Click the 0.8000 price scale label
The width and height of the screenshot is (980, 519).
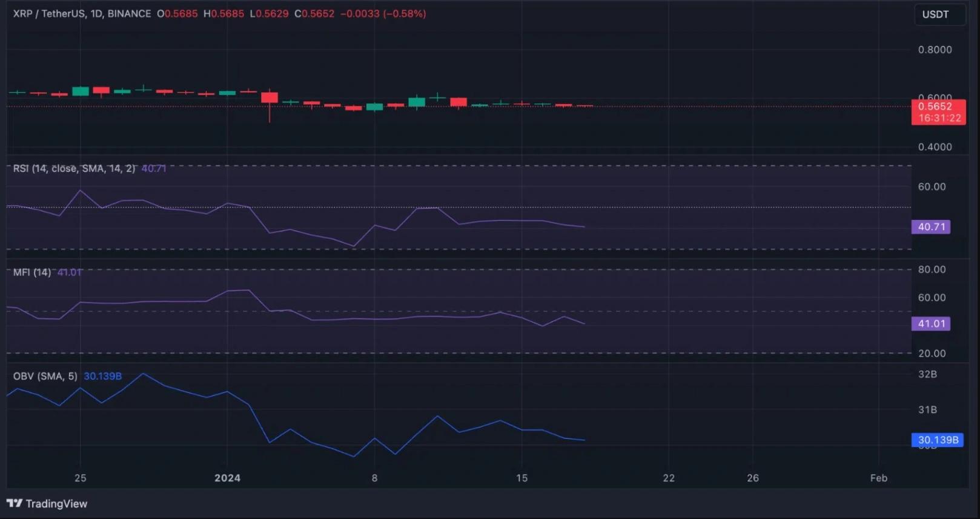point(935,50)
